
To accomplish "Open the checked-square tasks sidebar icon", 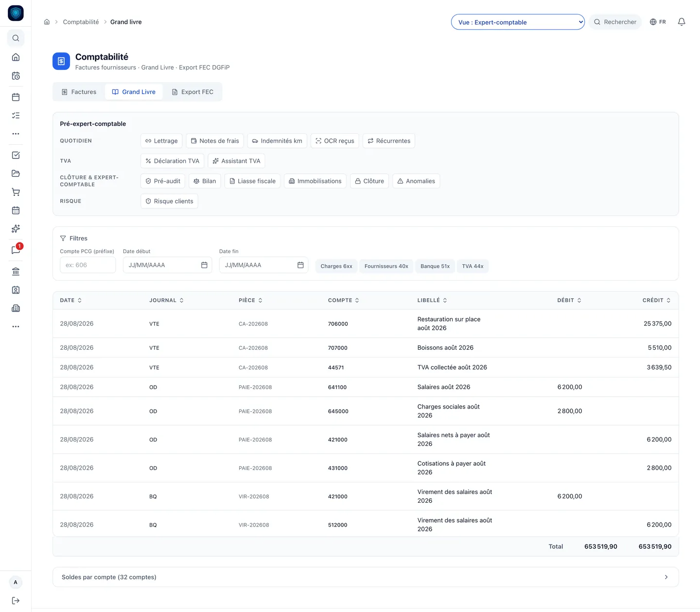I will (16, 155).
